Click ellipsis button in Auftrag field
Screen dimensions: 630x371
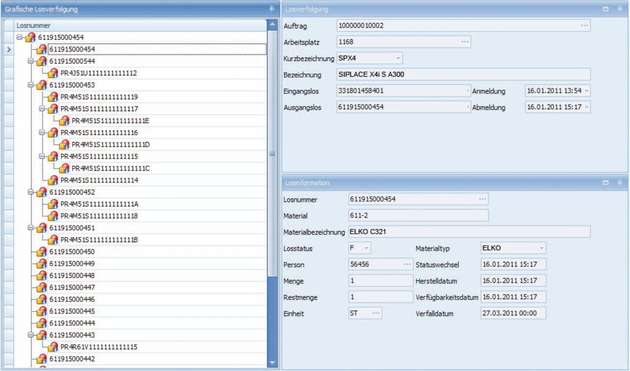click(585, 26)
